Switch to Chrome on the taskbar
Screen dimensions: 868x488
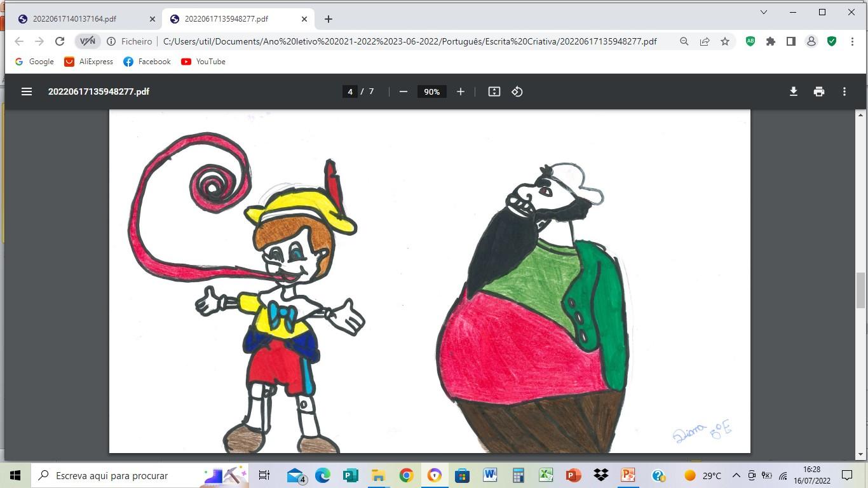tap(406, 475)
